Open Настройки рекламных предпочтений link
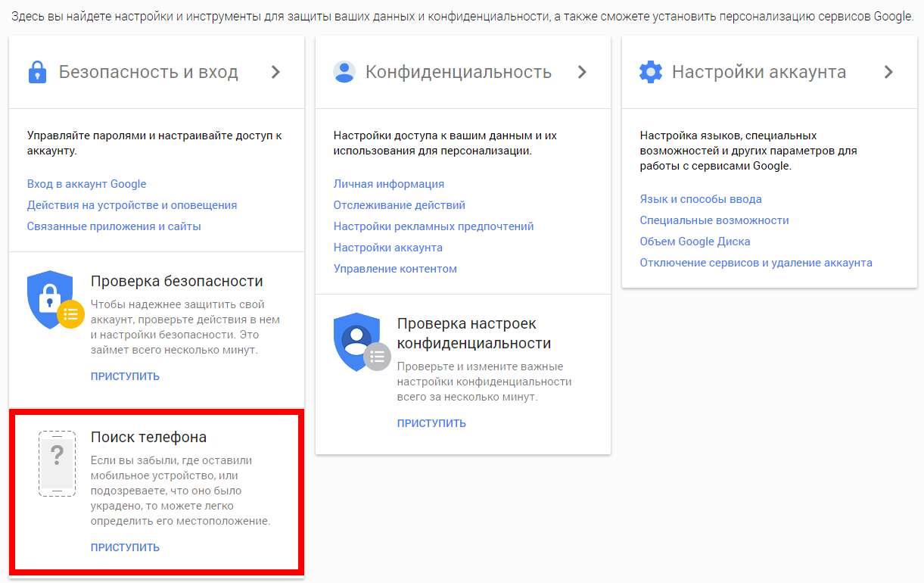 click(x=434, y=226)
